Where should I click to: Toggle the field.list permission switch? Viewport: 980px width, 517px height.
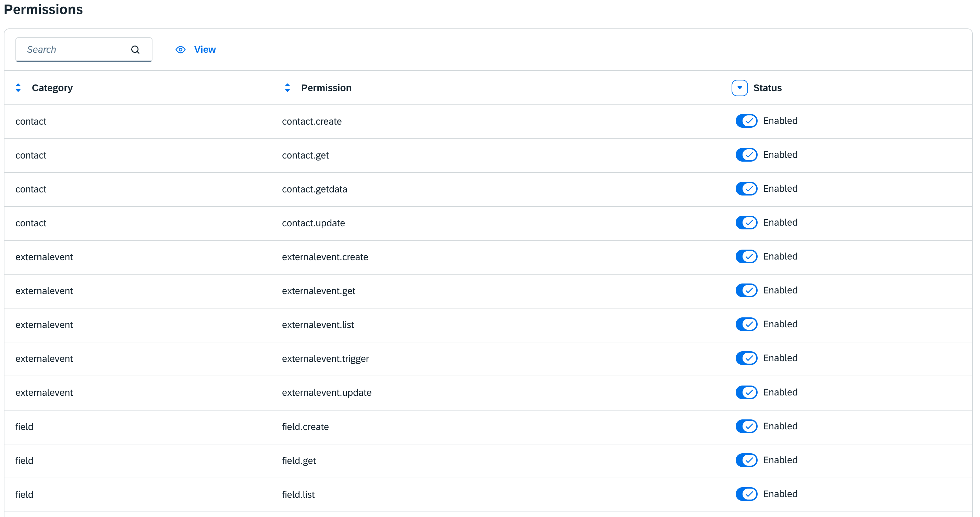pyautogui.click(x=746, y=494)
